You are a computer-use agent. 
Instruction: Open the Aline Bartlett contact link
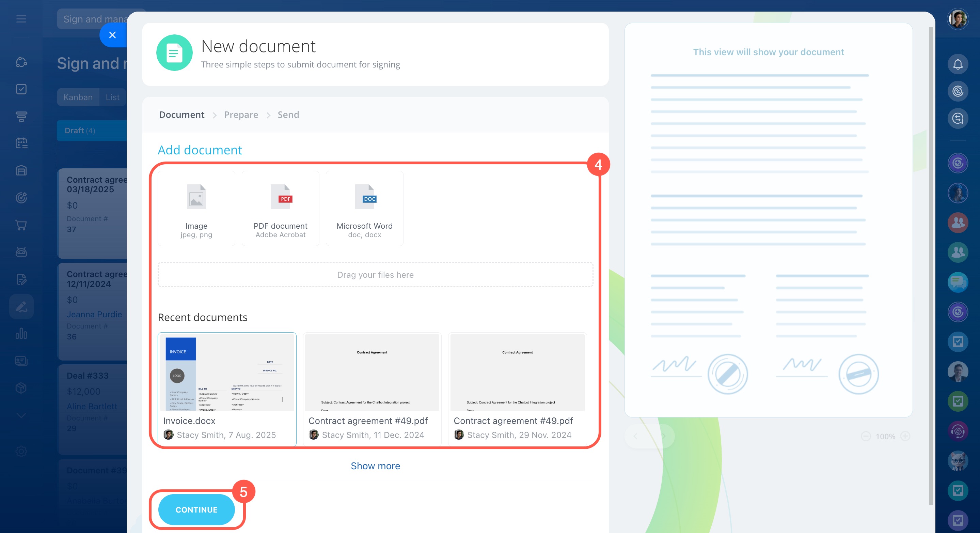92,406
